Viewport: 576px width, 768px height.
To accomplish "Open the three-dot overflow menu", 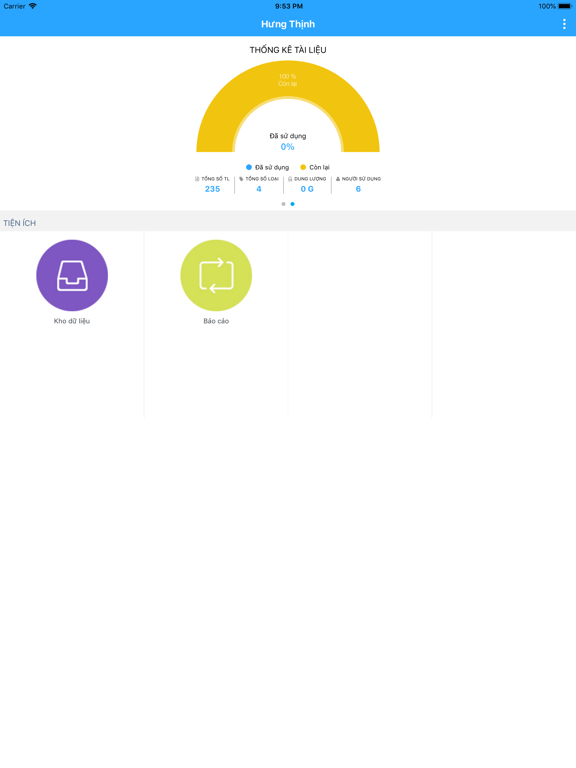I will 564,24.
